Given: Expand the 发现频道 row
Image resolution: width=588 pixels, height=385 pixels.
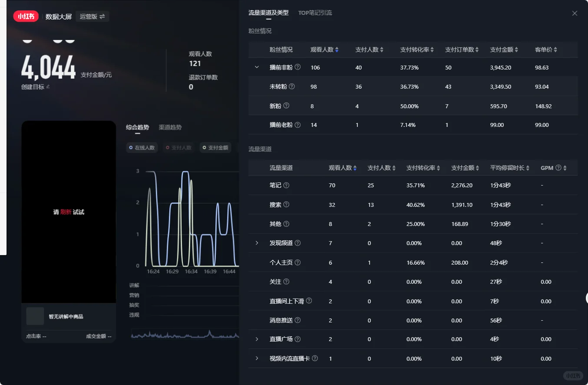Looking at the screenshot, I should (257, 243).
